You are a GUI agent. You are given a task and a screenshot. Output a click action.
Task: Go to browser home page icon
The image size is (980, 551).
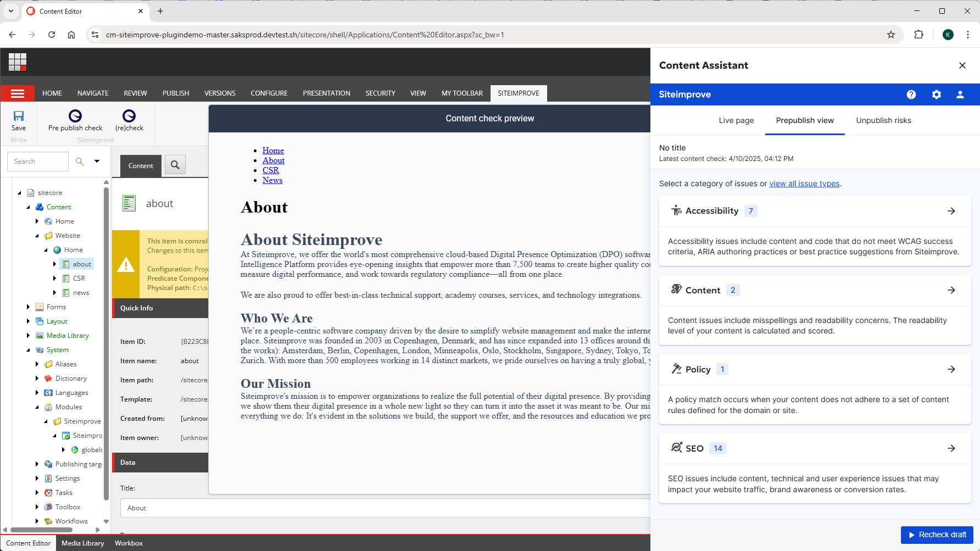(x=71, y=35)
